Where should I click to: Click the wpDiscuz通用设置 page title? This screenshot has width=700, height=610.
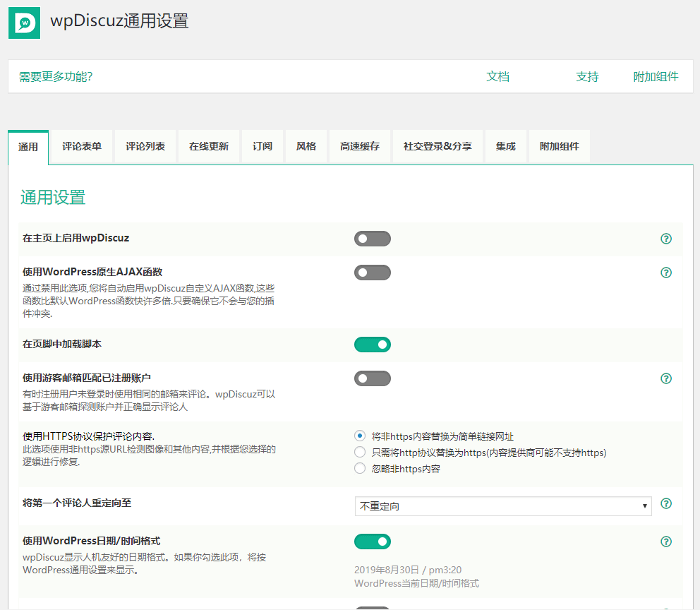click(x=119, y=21)
